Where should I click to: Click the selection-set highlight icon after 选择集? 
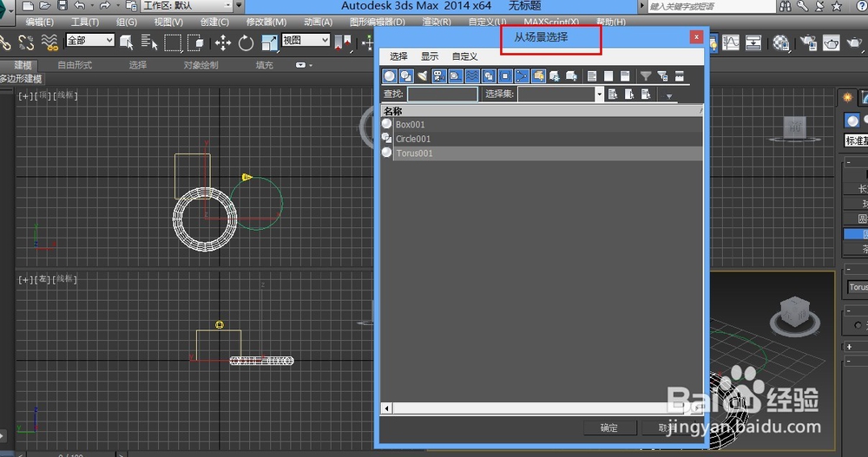point(613,94)
